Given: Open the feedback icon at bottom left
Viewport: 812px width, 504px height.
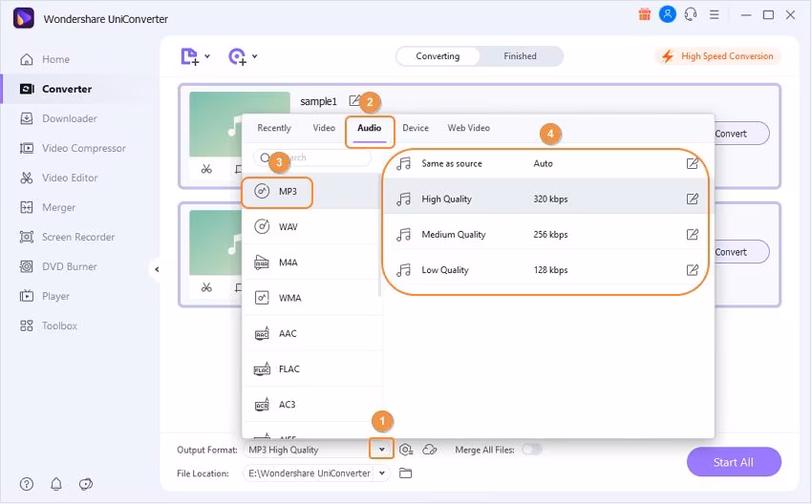Looking at the screenshot, I should click(85, 484).
